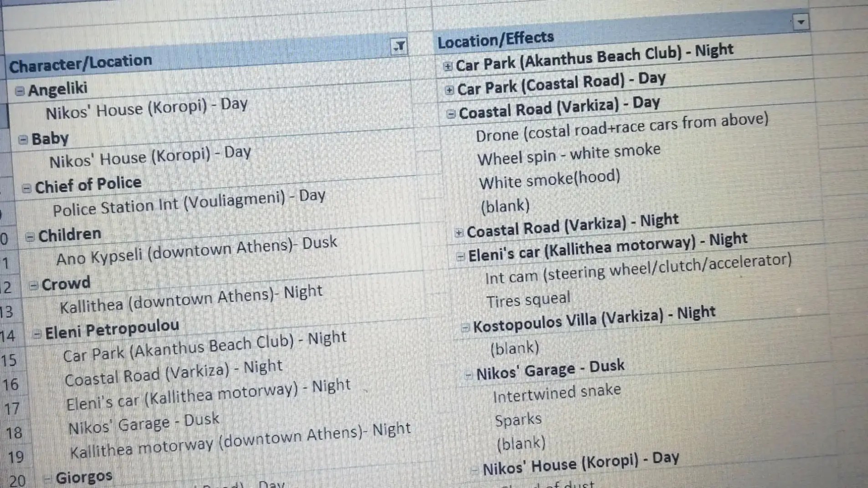Image resolution: width=868 pixels, height=488 pixels.
Task: Collapse Nikos' Garage - Dusk in Location/Effects
Action: 468,375
